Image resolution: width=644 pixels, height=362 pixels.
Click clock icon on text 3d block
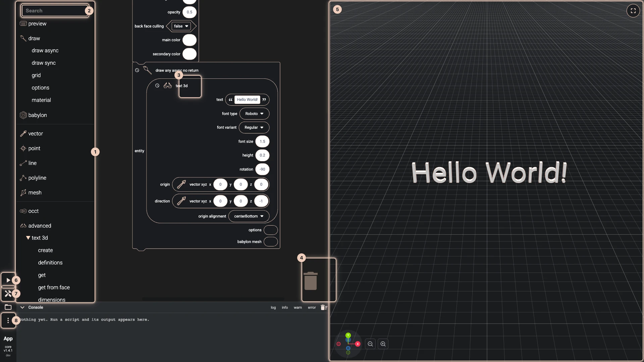click(157, 86)
